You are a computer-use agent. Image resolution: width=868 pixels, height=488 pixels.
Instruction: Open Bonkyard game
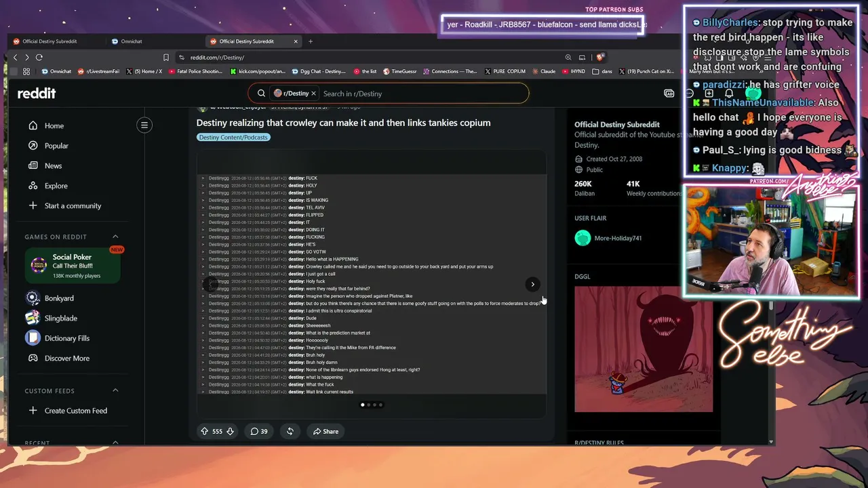click(59, 298)
